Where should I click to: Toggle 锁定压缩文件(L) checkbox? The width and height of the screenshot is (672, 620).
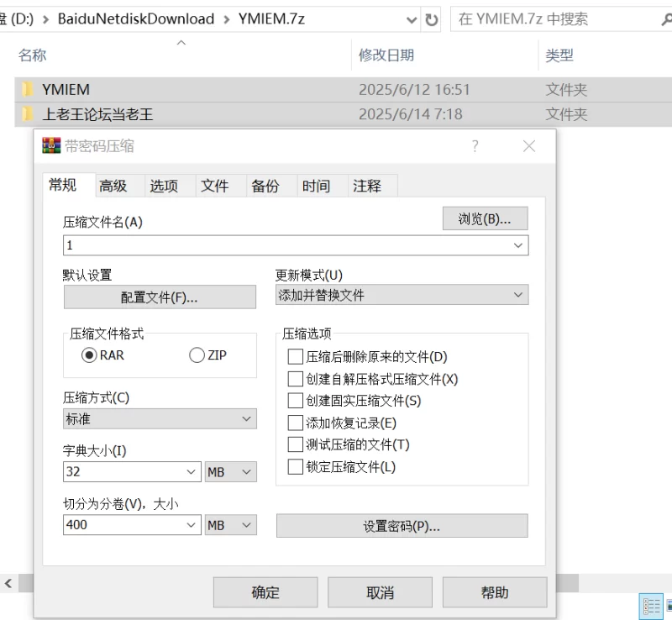pyautogui.click(x=296, y=467)
